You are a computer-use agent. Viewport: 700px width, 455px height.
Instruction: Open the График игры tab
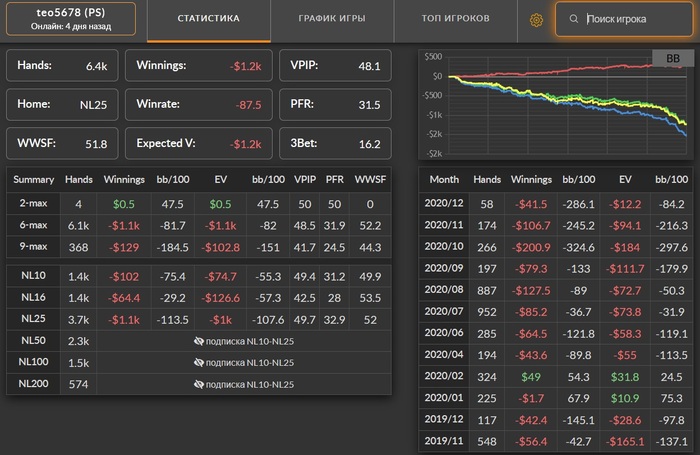pyautogui.click(x=332, y=20)
